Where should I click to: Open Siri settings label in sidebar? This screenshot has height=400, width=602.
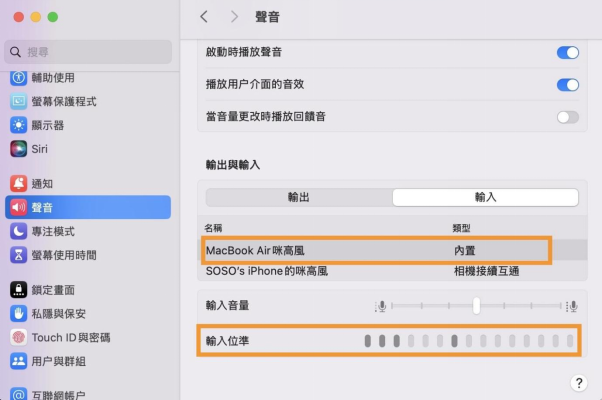pos(40,149)
